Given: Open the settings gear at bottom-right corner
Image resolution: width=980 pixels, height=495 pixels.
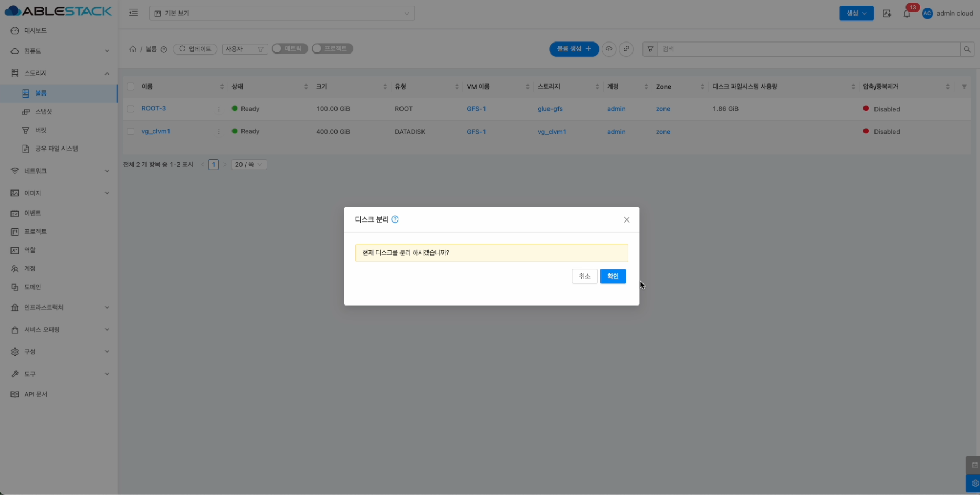Looking at the screenshot, I should [x=974, y=483].
